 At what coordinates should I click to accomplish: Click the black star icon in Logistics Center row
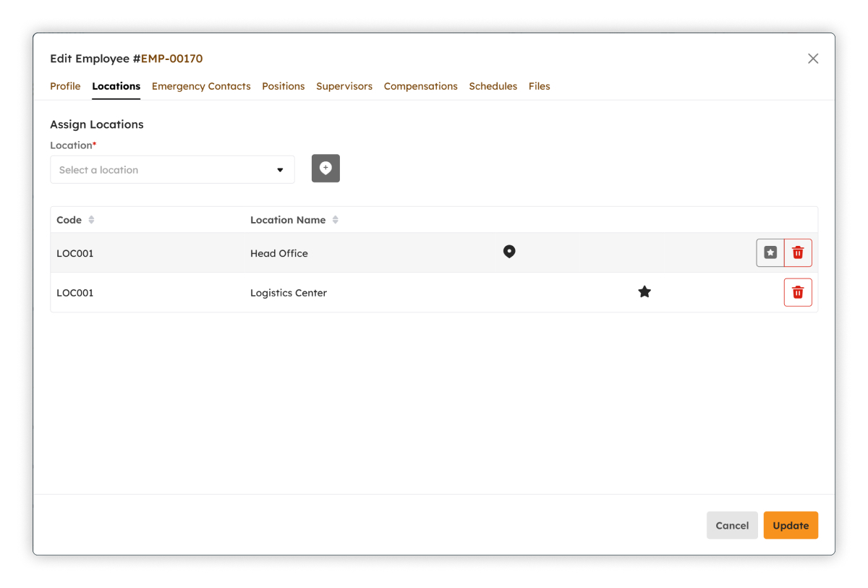(x=644, y=291)
